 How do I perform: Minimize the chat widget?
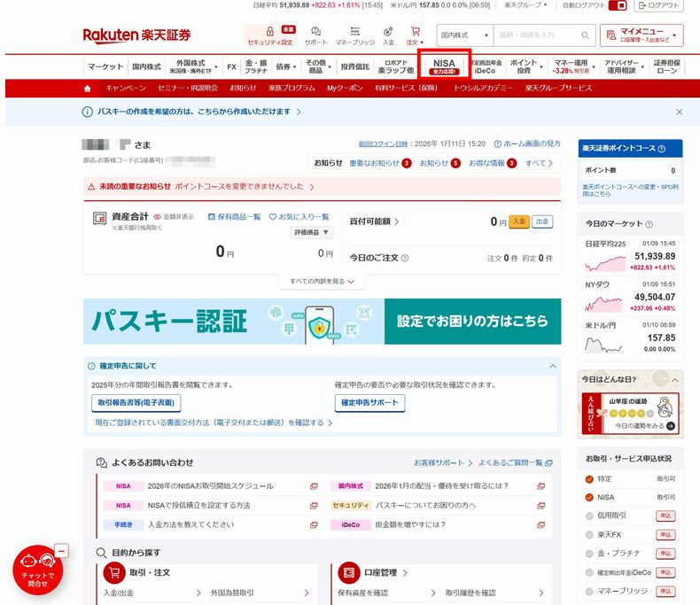(x=61, y=551)
